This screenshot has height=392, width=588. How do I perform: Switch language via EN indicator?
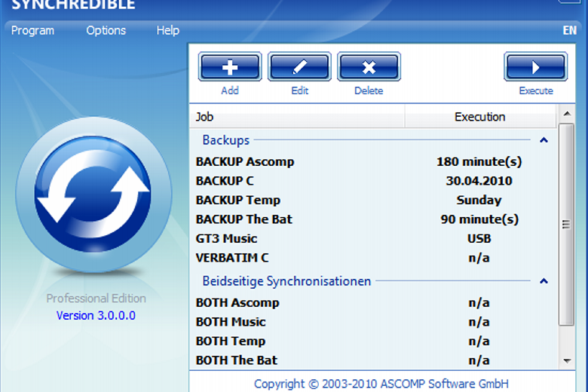point(569,30)
